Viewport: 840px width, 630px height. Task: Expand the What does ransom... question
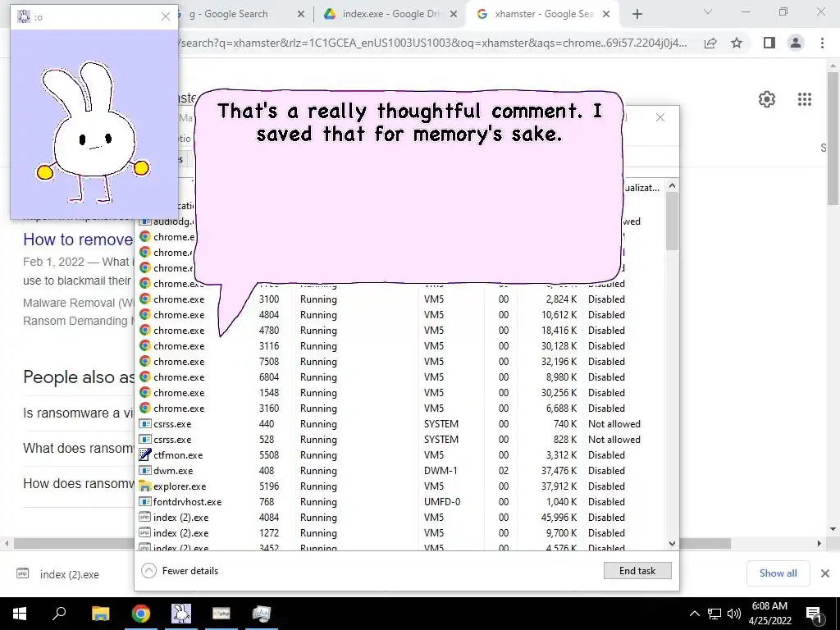(78, 449)
